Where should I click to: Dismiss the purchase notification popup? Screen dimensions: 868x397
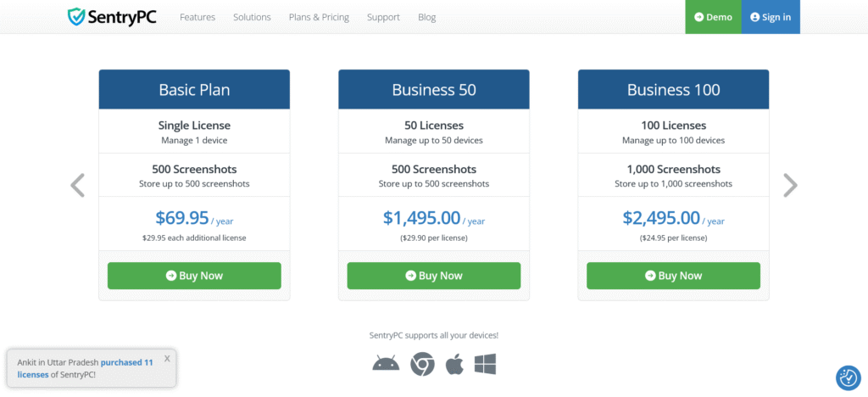click(x=167, y=359)
